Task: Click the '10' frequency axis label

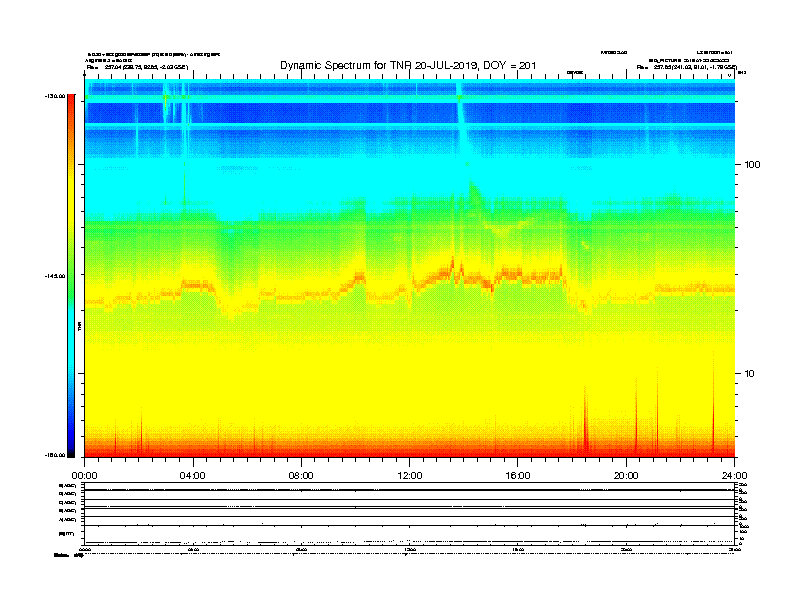Action: (749, 374)
